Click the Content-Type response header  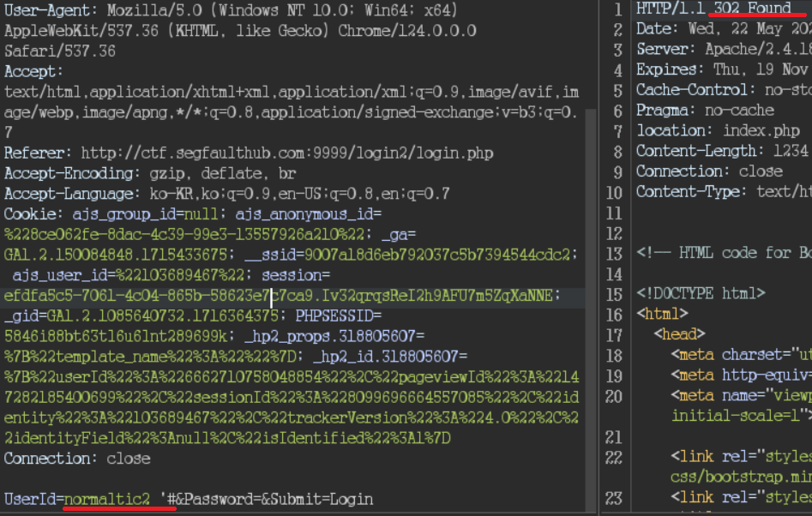724,192
